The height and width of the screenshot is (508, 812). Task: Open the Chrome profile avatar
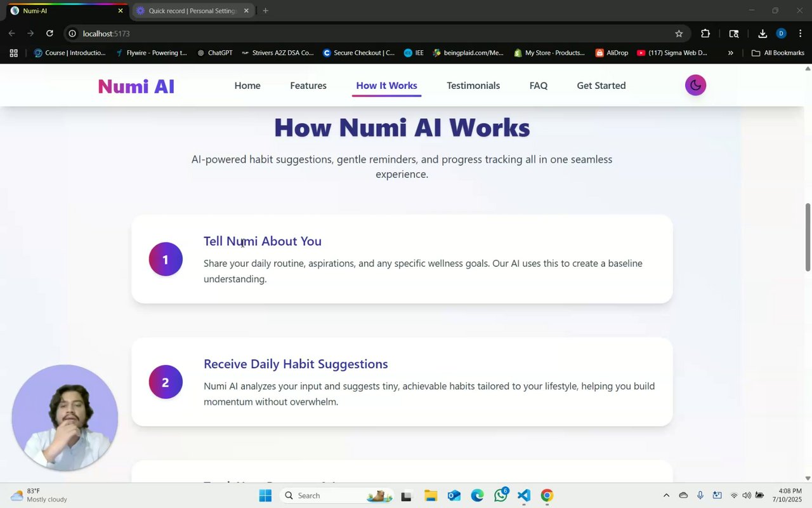click(781, 34)
